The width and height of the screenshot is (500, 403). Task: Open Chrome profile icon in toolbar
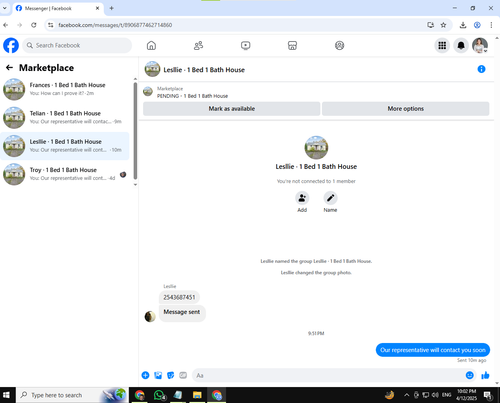pos(477,25)
